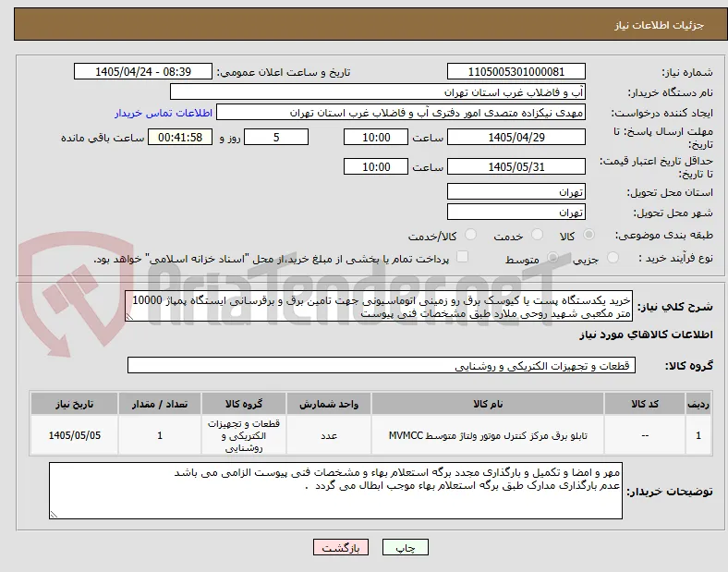728x572 pixels.
Task: Click the price validity date 1405/05/31
Action: [x=516, y=166]
